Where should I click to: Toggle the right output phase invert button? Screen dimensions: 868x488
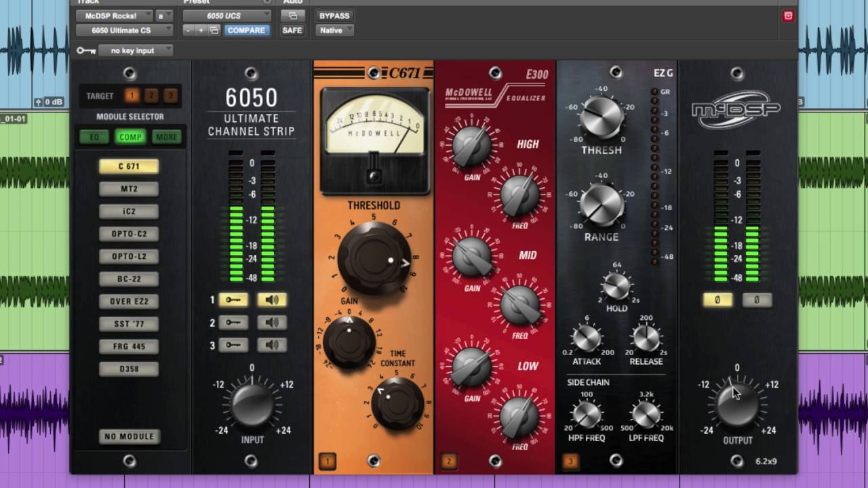pyautogui.click(x=757, y=300)
